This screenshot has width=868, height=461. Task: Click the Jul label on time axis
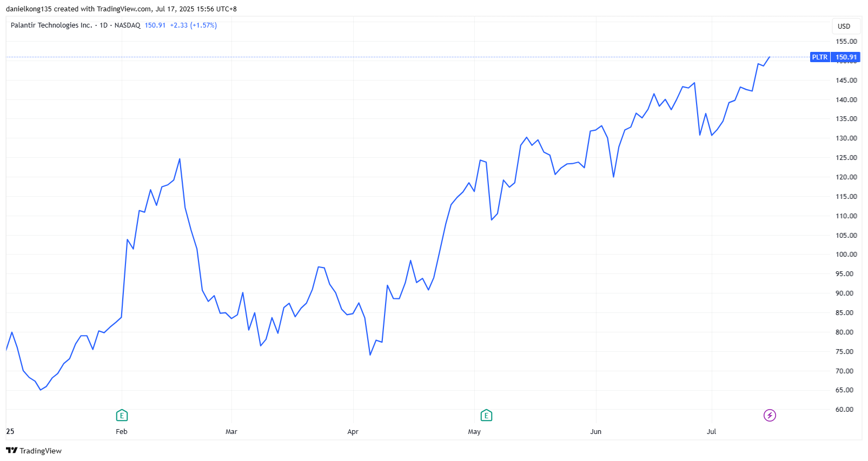click(711, 431)
